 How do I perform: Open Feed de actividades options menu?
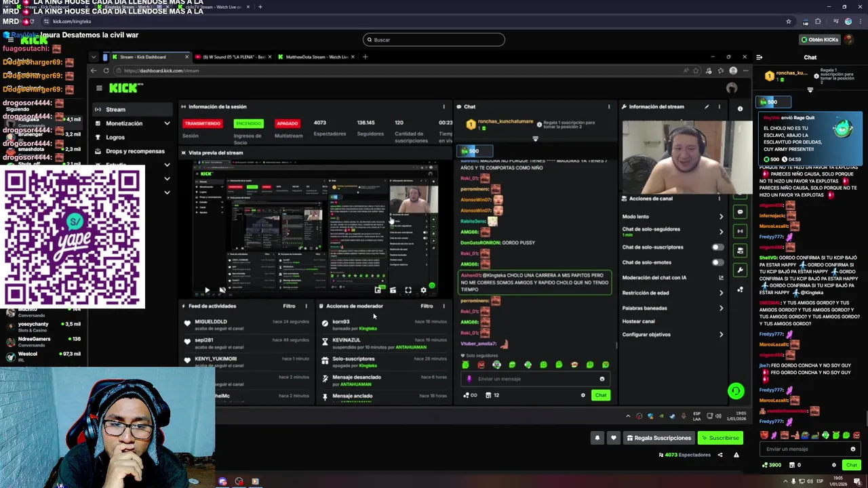click(306, 306)
